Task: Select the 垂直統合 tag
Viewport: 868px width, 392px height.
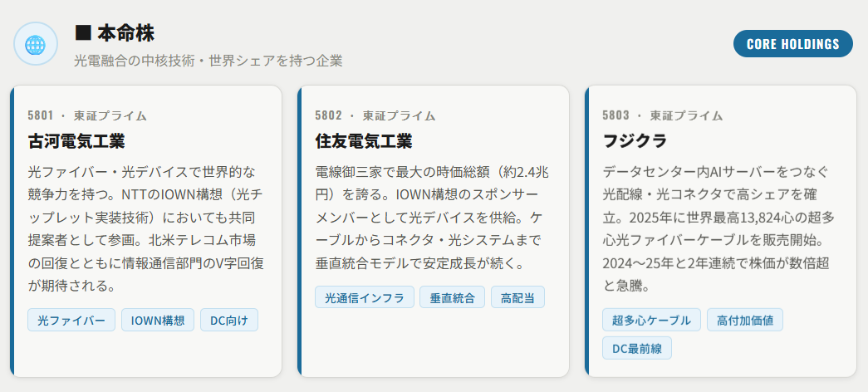Action: coord(452,297)
